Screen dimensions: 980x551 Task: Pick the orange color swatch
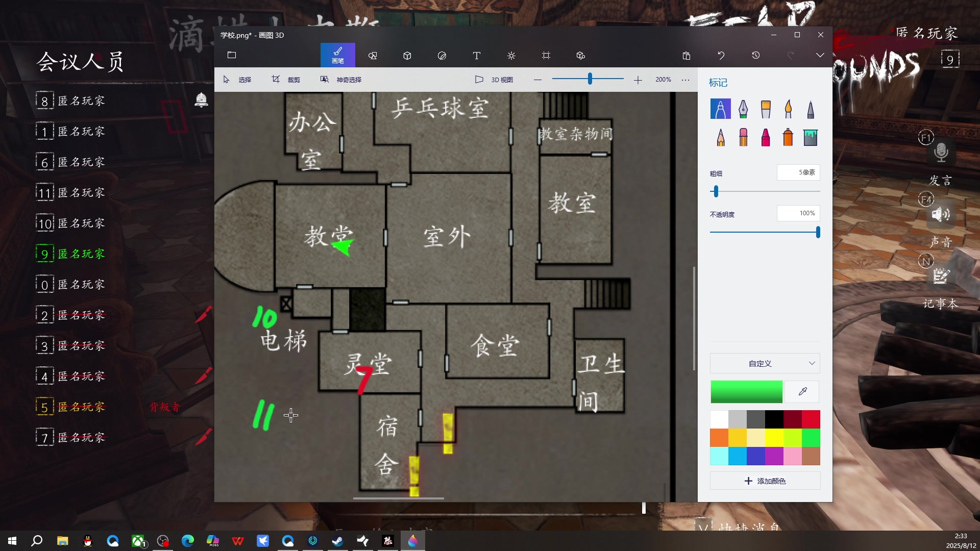point(719,438)
